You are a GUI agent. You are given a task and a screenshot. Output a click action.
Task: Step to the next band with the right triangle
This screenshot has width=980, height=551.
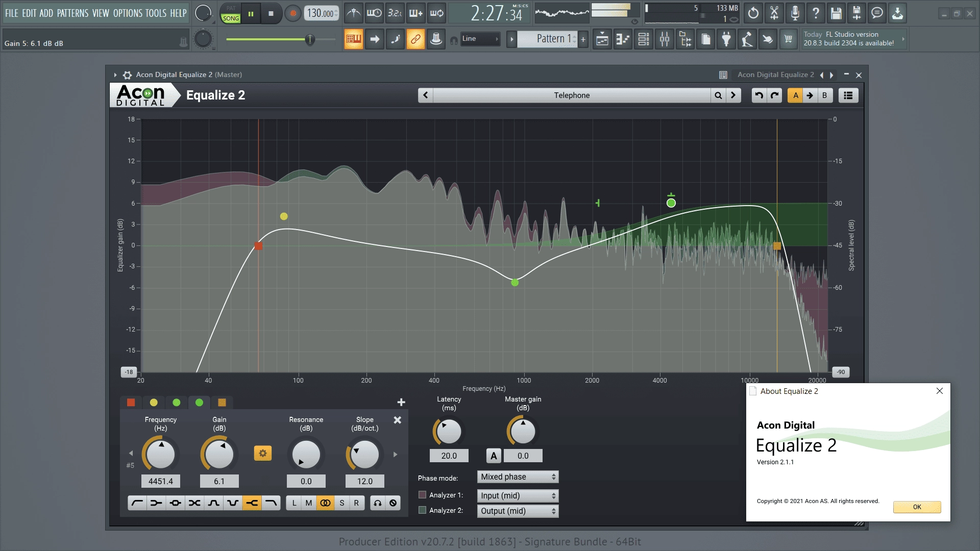pyautogui.click(x=396, y=454)
